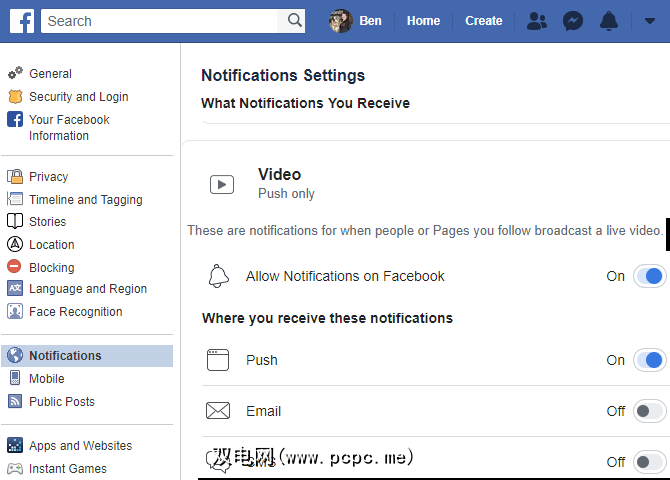Expand the account dropdown arrow
This screenshot has width=670, height=480.
pyautogui.click(x=649, y=21)
